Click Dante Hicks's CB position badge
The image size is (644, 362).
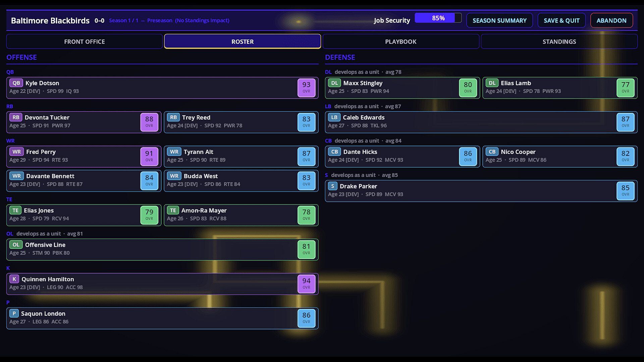(334, 152)
